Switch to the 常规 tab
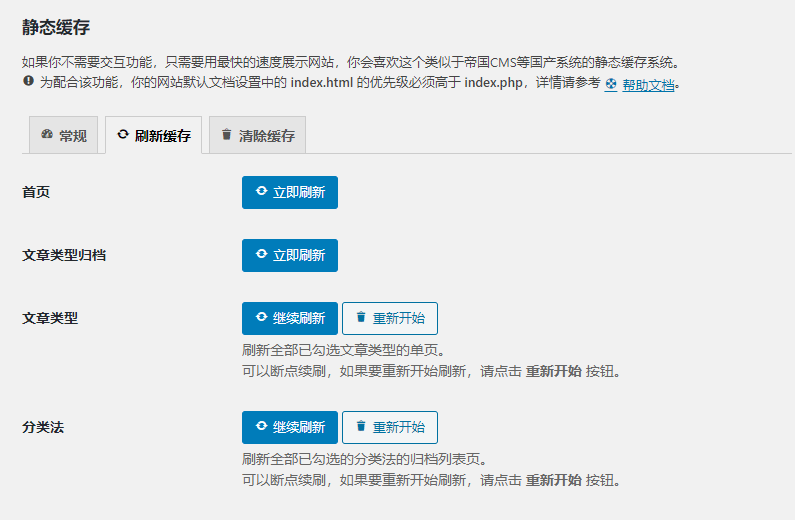795x520 pixels. click(x=63, y=135)
